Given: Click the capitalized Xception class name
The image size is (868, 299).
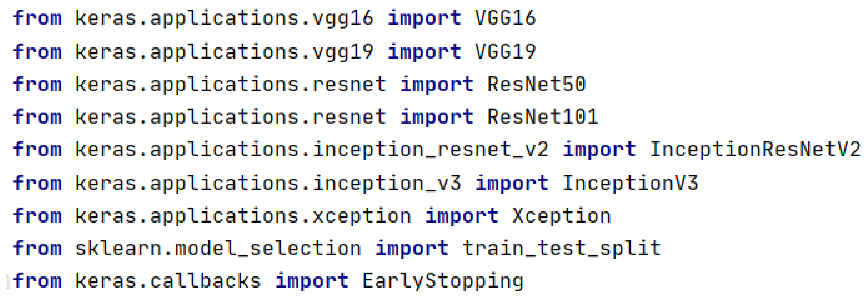Looking at the screenshot, I should [561, 216].
